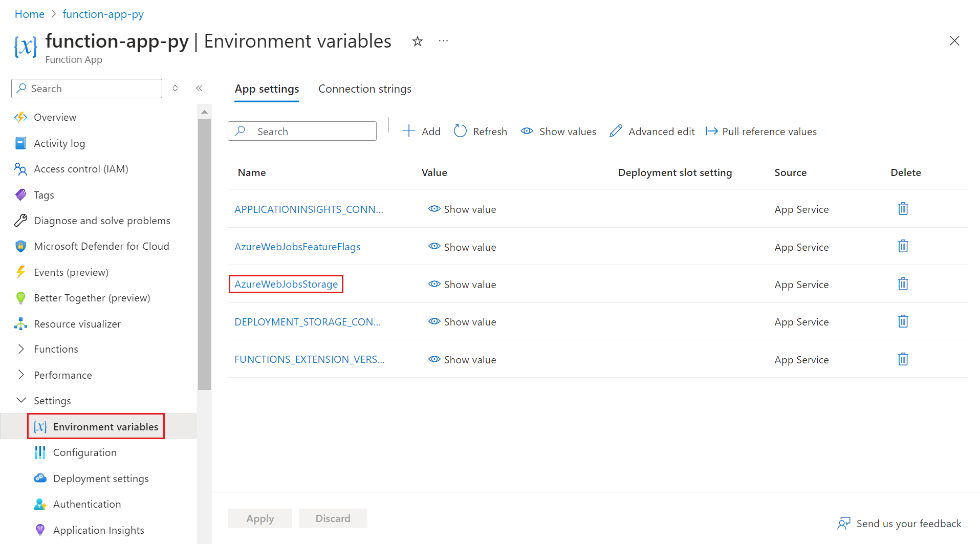Open Diagnose and solve problems

tap(102, 221)
